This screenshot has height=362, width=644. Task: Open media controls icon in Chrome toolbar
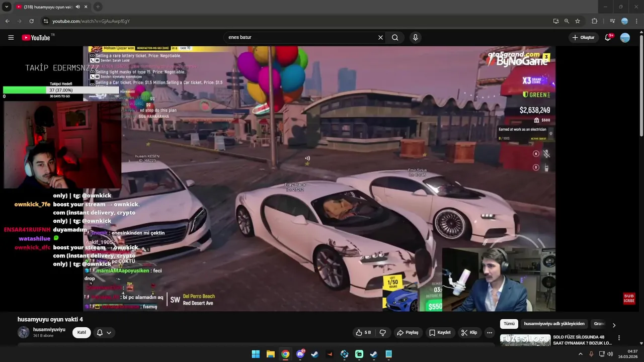[x=612, y=21]
